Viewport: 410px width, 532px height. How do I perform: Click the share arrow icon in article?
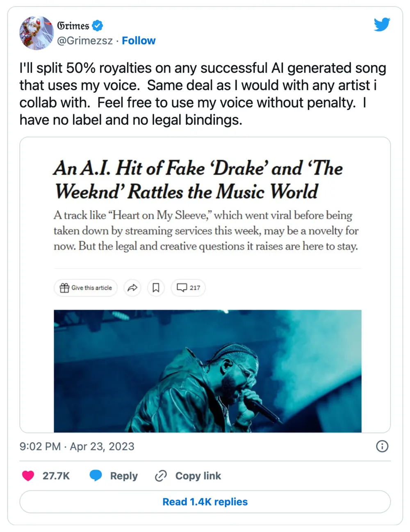coord(132,288)
